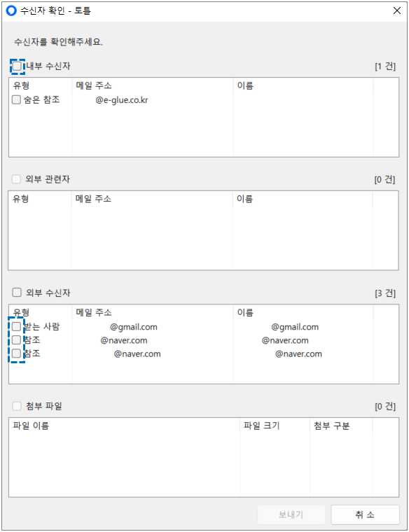The height and width of the screenshot is (532, 409).
Task: Check the 내부 수신자 checkbox
Action: click(17, 66)
